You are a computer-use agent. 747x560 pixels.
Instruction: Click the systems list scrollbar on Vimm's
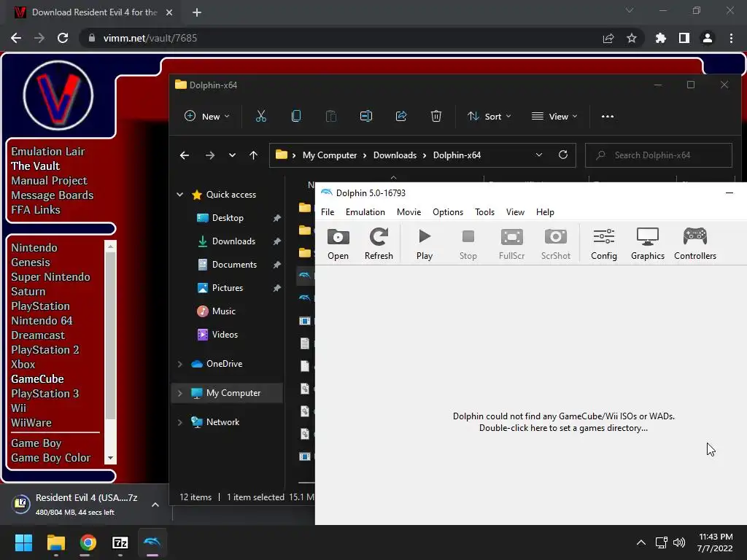111,335
